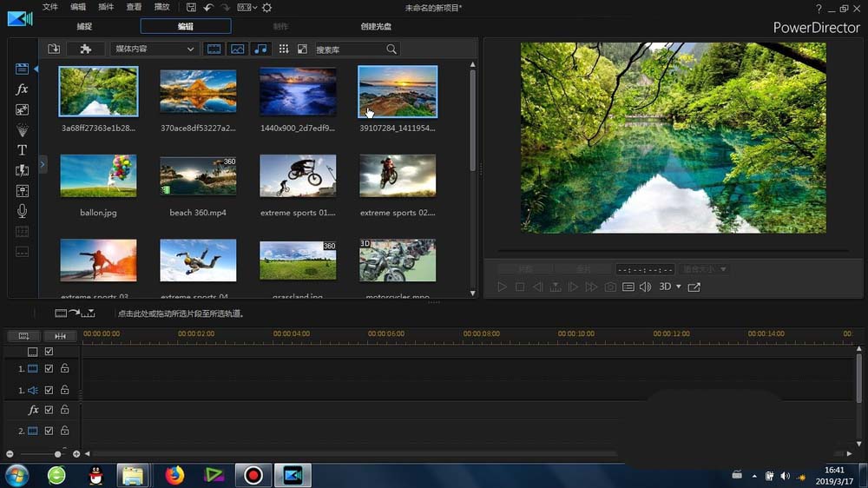
Task: Open the Title room (T icon)
Action: 23,149
